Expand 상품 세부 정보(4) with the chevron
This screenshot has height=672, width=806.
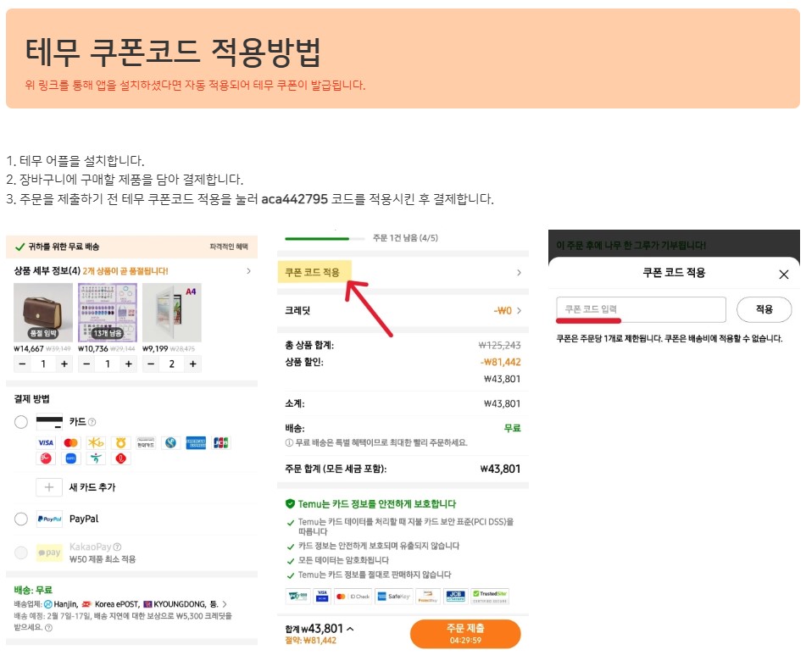click(249, 271)
